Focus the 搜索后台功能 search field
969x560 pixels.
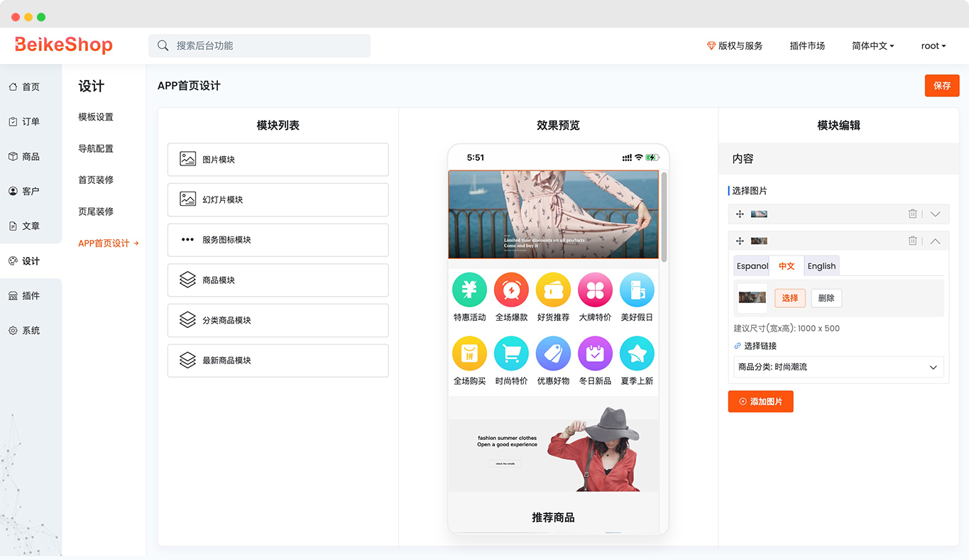click(259, 45)
